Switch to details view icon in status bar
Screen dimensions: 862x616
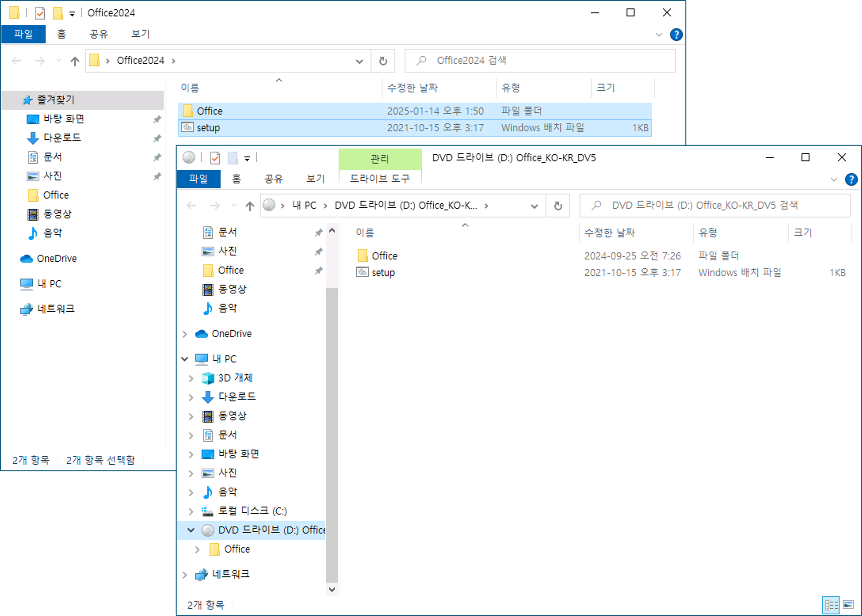pos(831,604)
